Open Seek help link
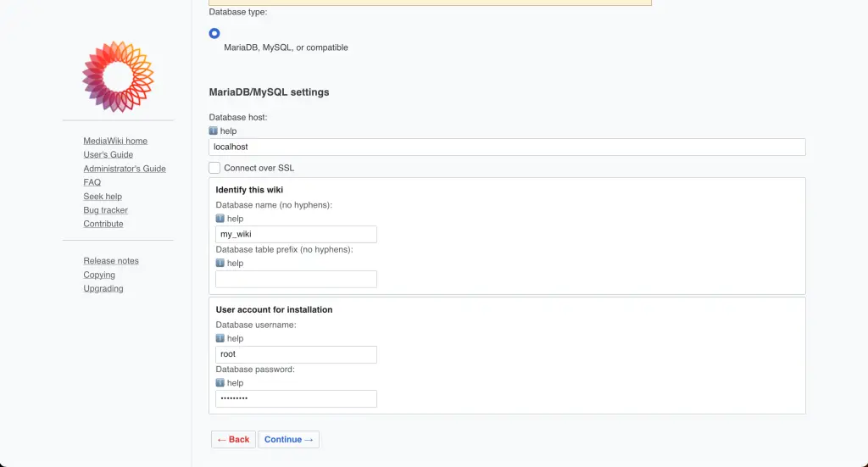This screenshot has width=868, height=467. (x=103, y=197)
